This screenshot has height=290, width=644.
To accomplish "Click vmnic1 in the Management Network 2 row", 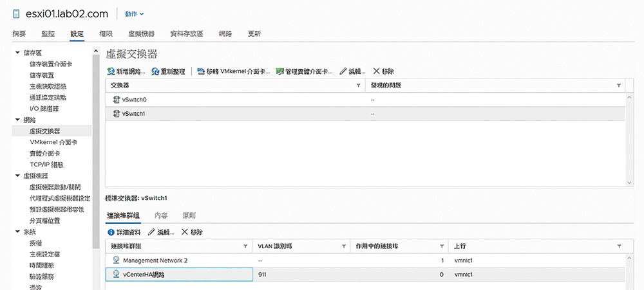I will tap(463, 260).
